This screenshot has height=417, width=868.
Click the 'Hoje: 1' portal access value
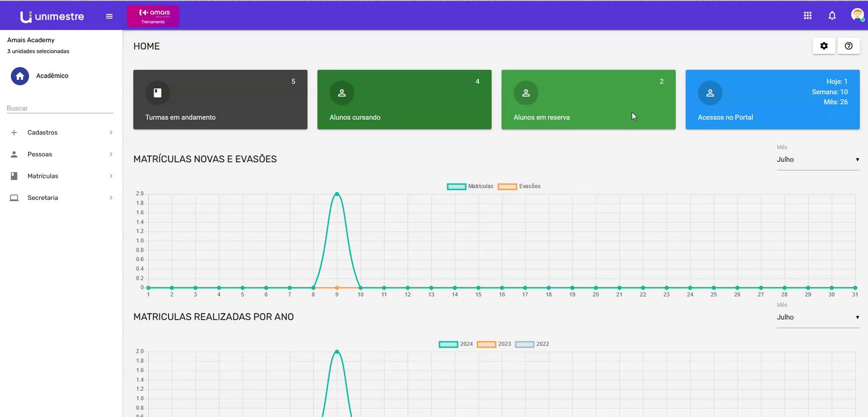click(x=837, y=82)
